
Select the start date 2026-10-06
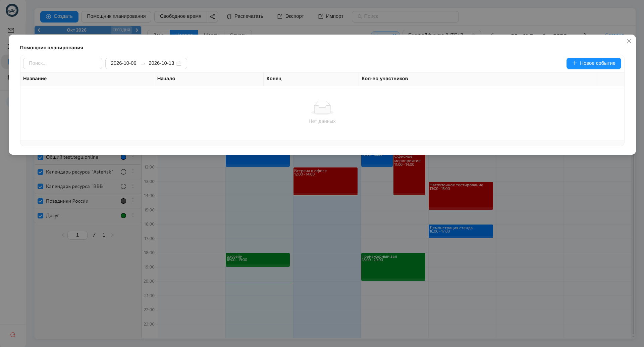pos(123,63)
